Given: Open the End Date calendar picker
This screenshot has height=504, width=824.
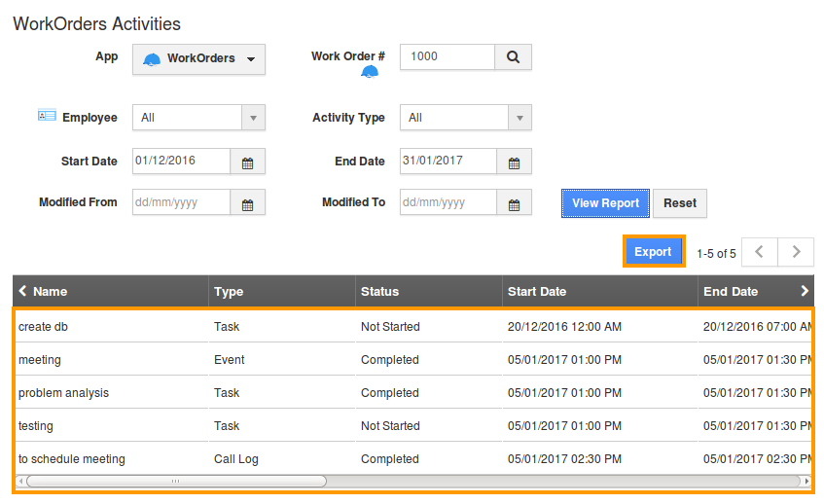Looking at the screenshot, I should 514,162.
